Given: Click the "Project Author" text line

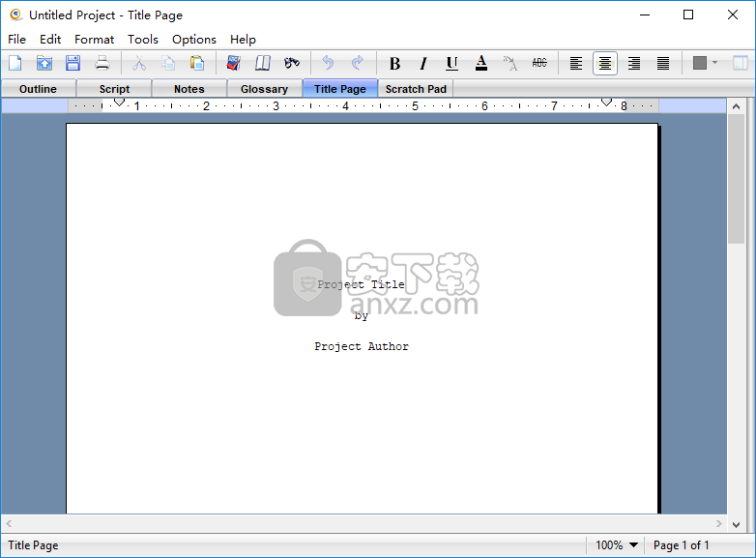Looking at the screenshot, I should [362, 346].
